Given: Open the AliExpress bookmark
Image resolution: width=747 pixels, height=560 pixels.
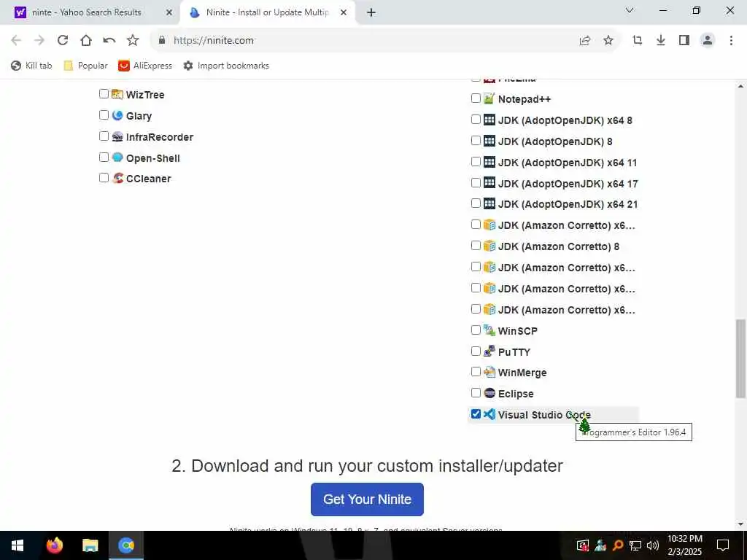Looking at the screenshot, I should pos(145,66).
